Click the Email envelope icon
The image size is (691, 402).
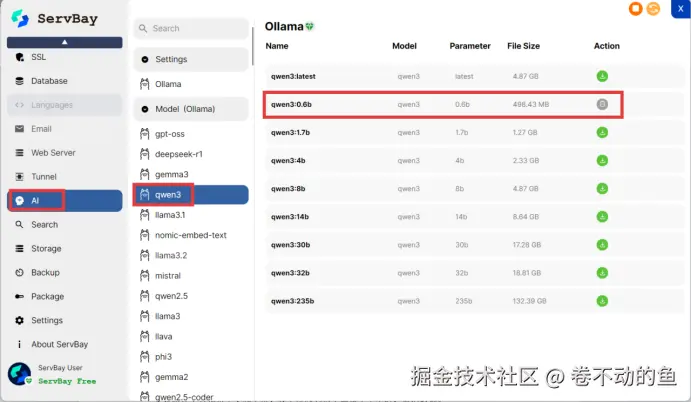19,129
